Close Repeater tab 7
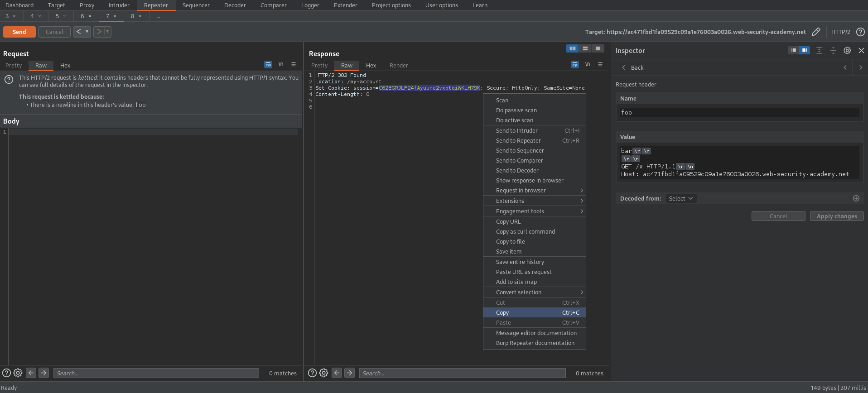The width and height of the screenshot is (868, 393). [115, 16]
